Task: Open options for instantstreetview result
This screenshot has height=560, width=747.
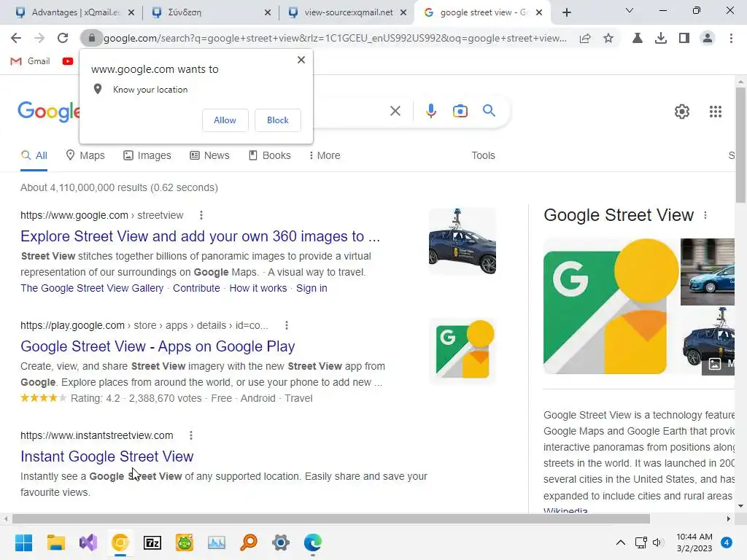Action: 191,435
